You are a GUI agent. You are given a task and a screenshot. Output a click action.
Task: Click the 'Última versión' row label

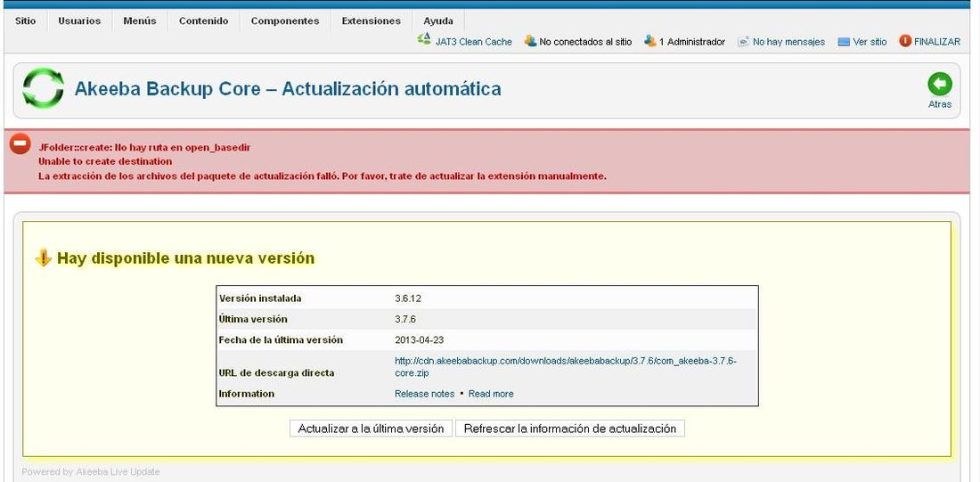(x=253, y=320)
